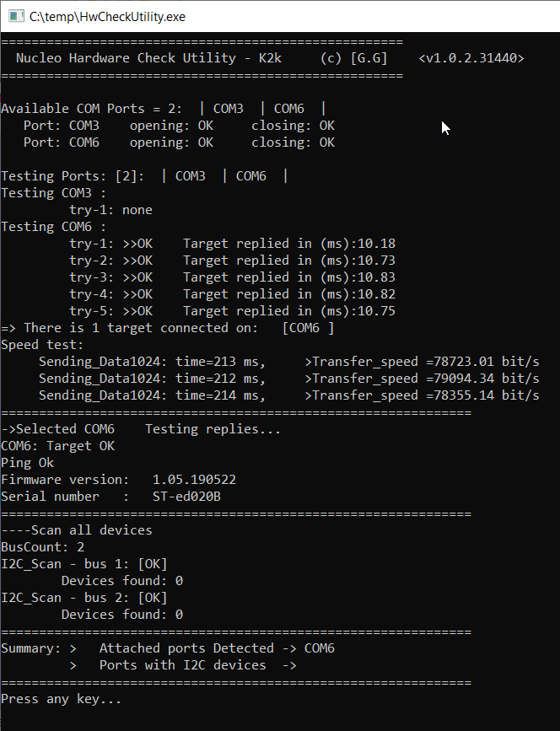Screen dimensions: 560x731
Task: Click the BusCount: 2 line
Action: click(42, 547)
